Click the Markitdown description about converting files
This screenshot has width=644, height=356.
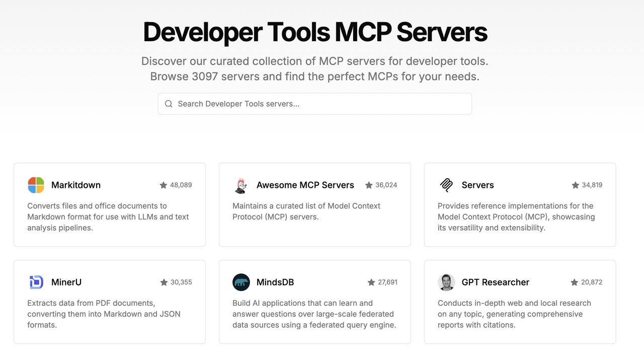[x=108, y=217]
